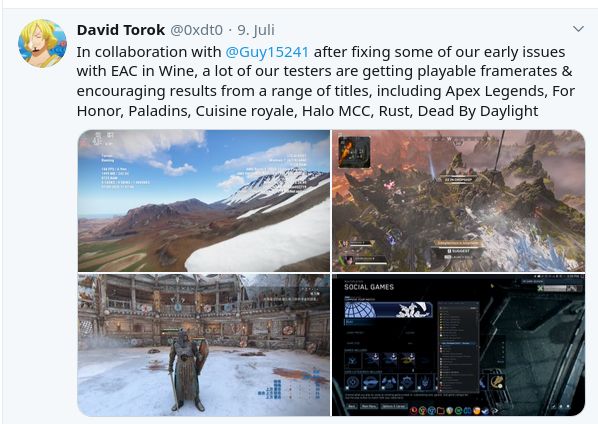Open David Torok's profile avatar
Screen dimensions: 598x424
[42, 43]
